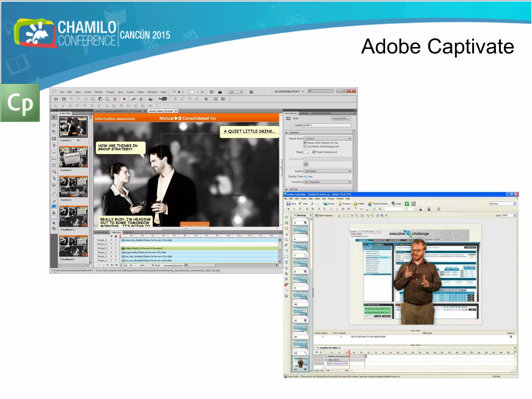The height and width of the screenshot is (399, 532).
Task: Click the Open folder icon in the toolbar
Action: 56,99
